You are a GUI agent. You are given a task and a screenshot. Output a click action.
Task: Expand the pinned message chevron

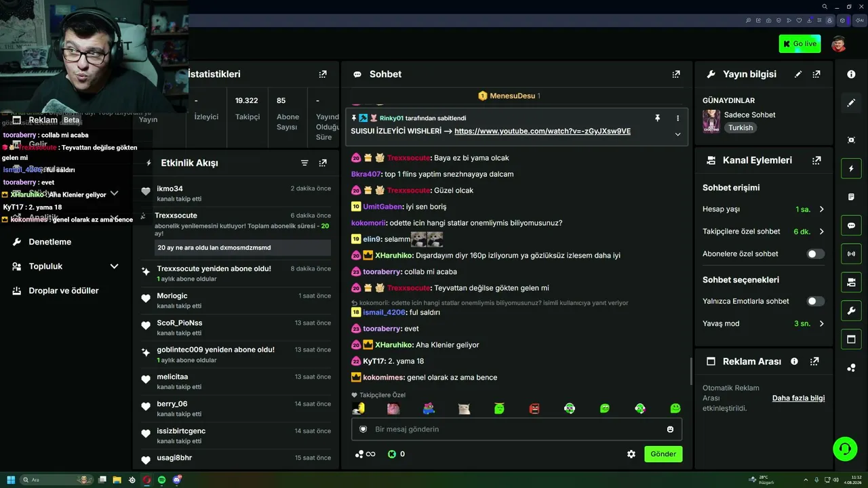tap(677, 134)
